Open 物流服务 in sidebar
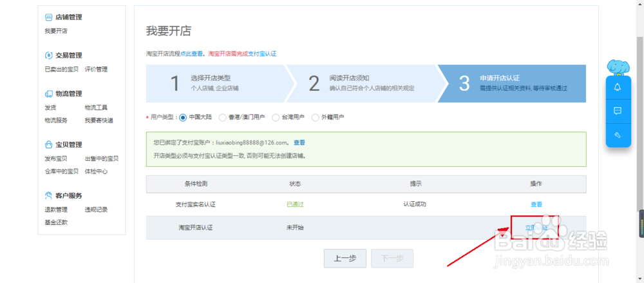 click(56, 120)
